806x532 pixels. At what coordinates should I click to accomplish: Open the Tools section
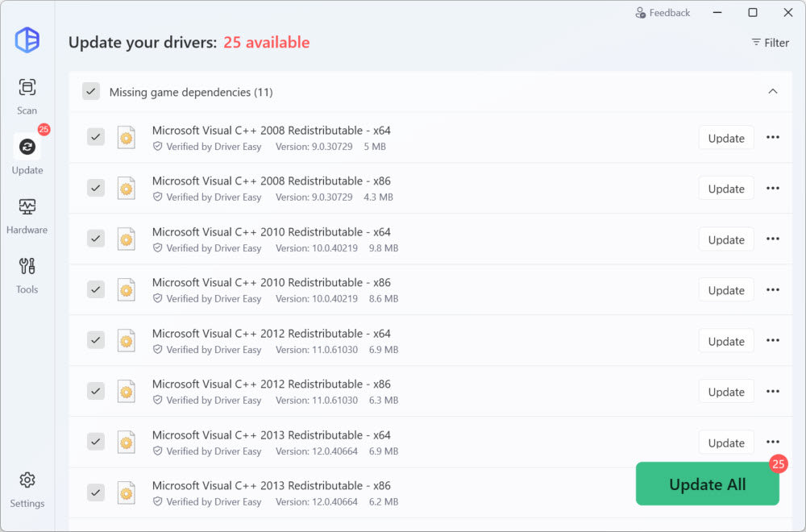point(27,275)
